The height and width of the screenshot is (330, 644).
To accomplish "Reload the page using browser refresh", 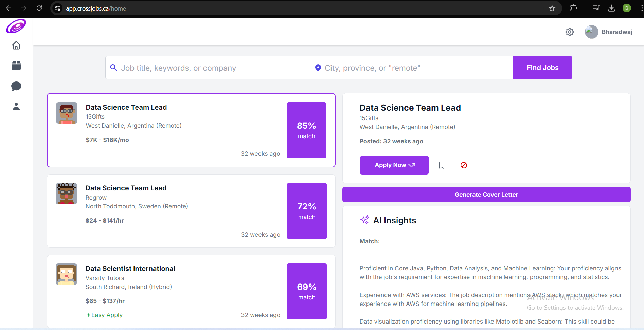I will click(x=39, y=8).
